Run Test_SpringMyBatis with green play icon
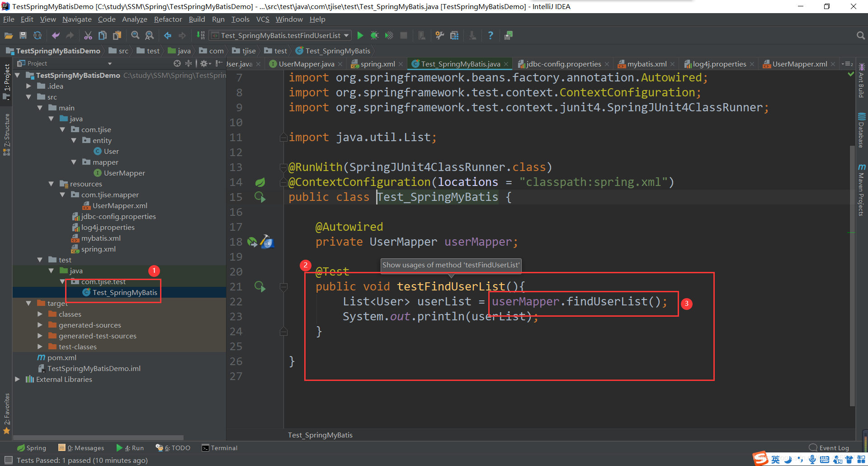Image resolution: width=868 pixels, height=466 pixels. (x=360, y=35)
